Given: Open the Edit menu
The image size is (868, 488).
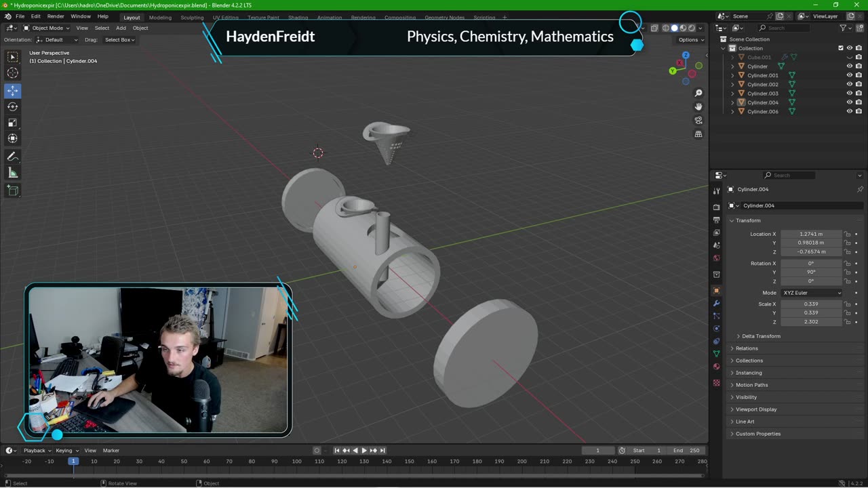Looking at the screenshot, I should pos(36,16).
